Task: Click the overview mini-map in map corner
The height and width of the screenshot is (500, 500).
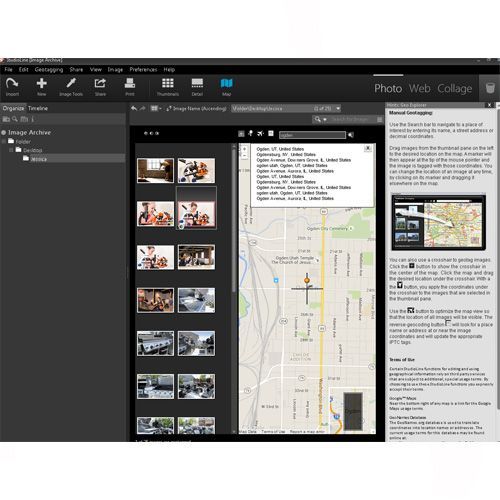Action: tap(352, 411)
